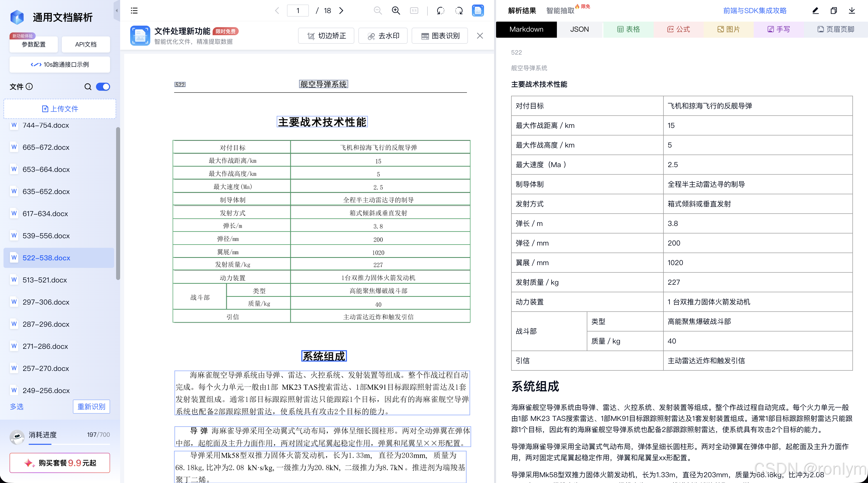Select file 653–664.docx
Screen dimensions: 868x483
click(x=59, y=169)
